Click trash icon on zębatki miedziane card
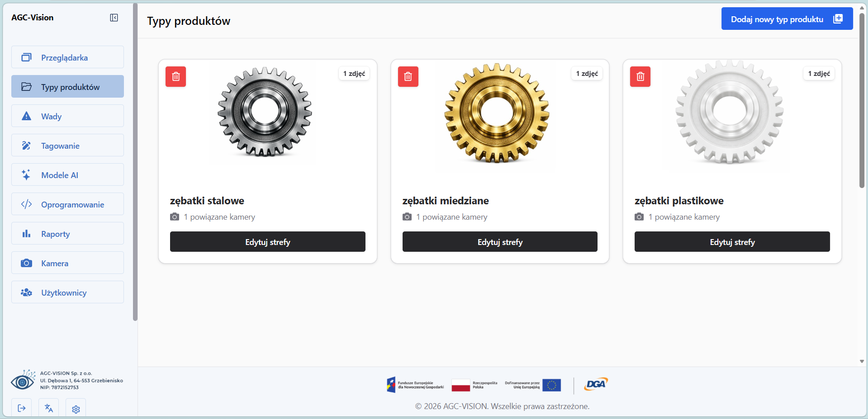This screenshot has height=419, width=868. (x=408, y=77)
